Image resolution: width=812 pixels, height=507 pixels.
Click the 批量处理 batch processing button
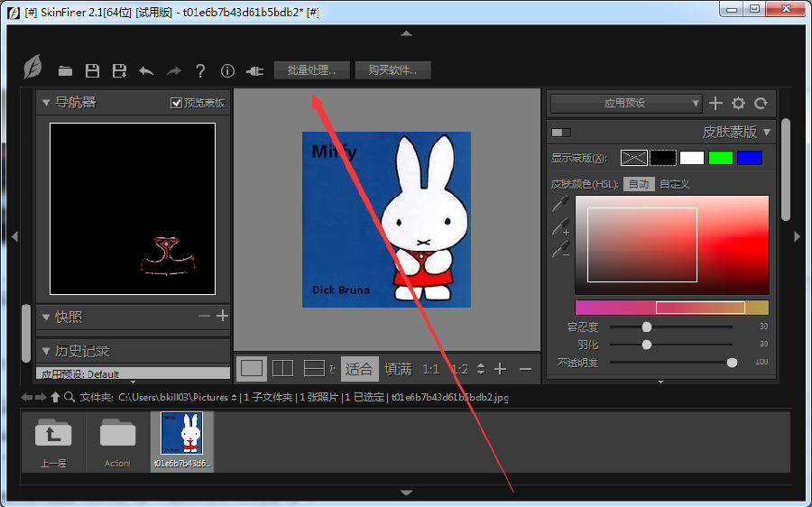click(311, 70)
